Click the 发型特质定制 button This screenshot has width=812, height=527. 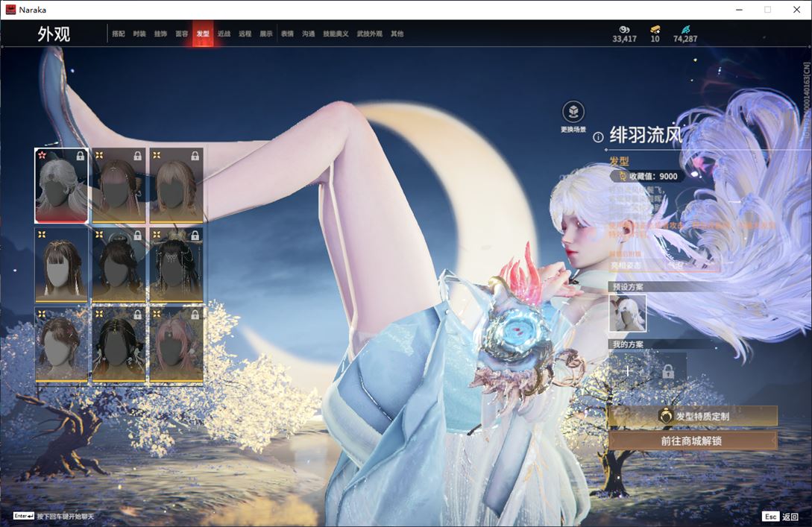click(693, 416)
